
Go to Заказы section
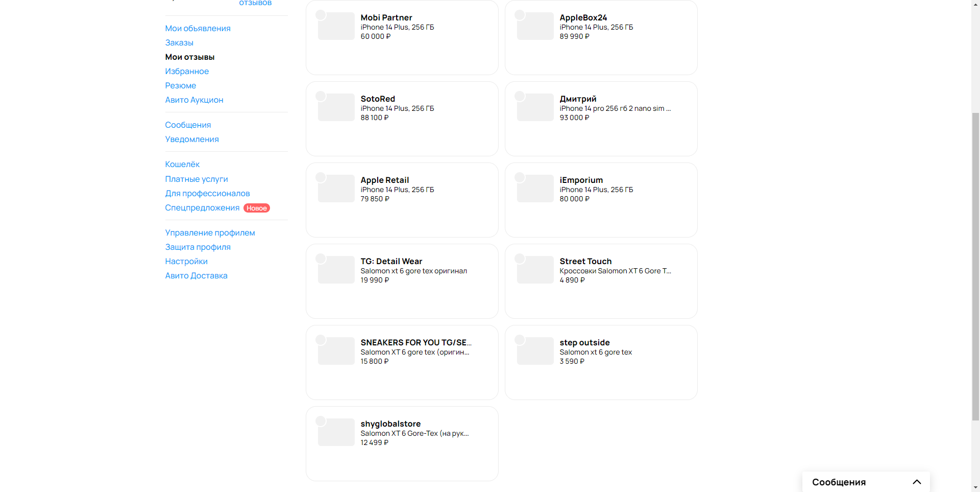pyautogui.click(x=179, y=42)
